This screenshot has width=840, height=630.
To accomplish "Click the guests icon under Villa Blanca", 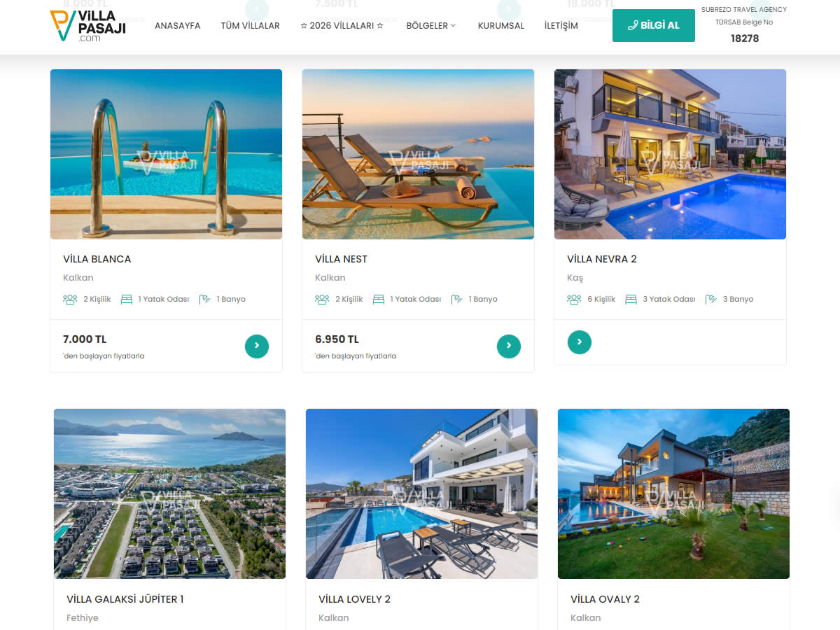I will tap(70, 299).
